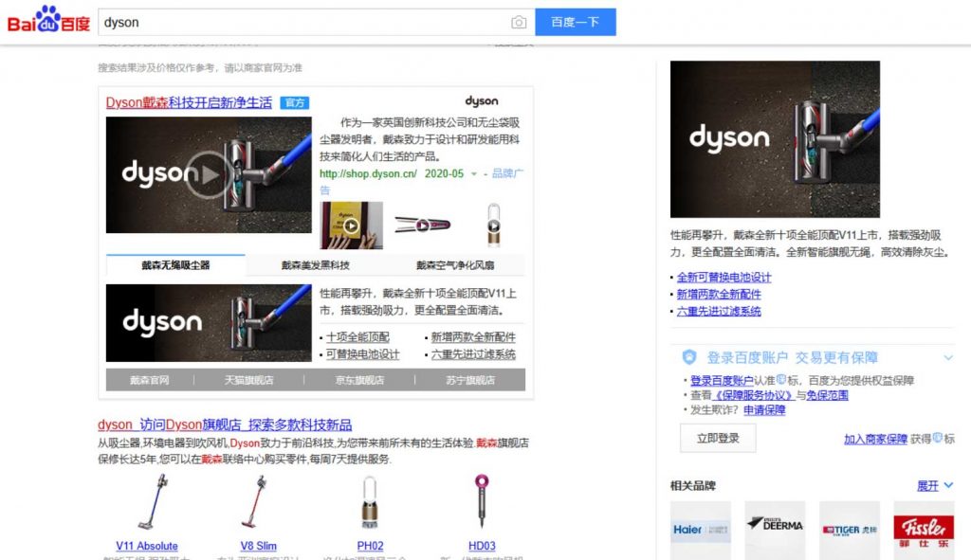This screenshot has height=560, width=971.
Task: Switch to the 戴森空气净化风扇 tab
Action: (454, 265)
